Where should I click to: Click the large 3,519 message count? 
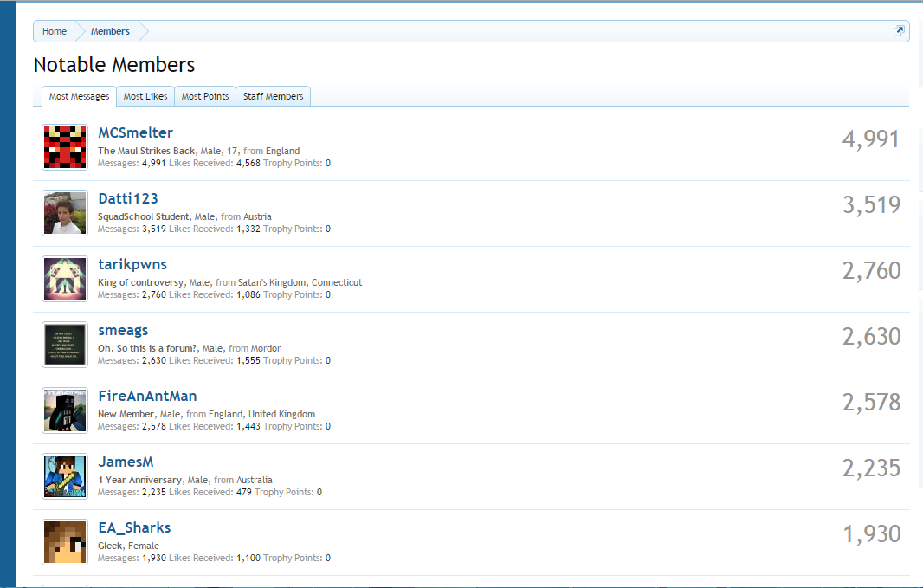click(x=871, y=205)
